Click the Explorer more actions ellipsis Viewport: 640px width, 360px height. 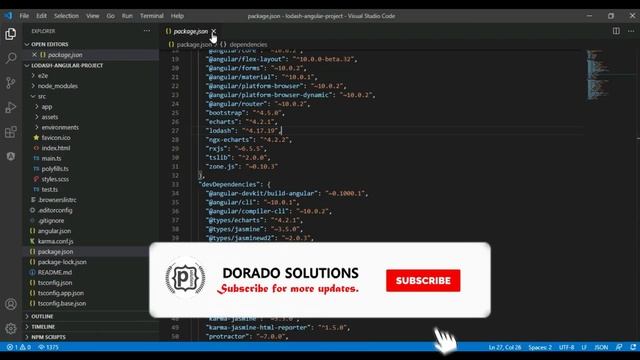pos(147,31)
